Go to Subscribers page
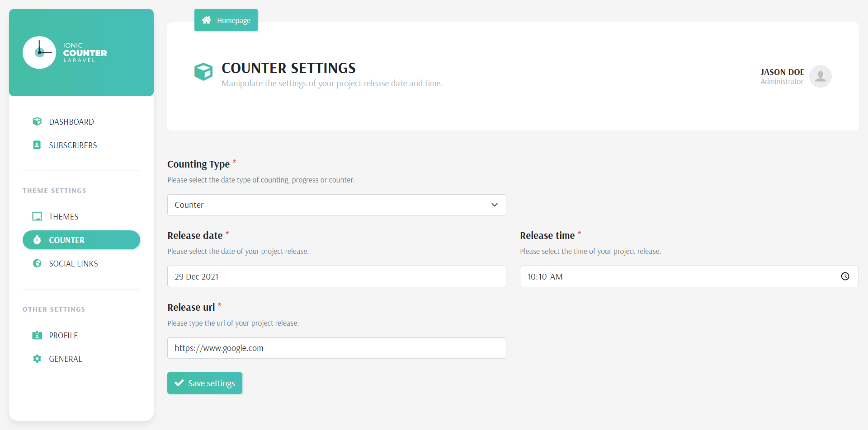This screenshot has width=868, height=430. 81,145
